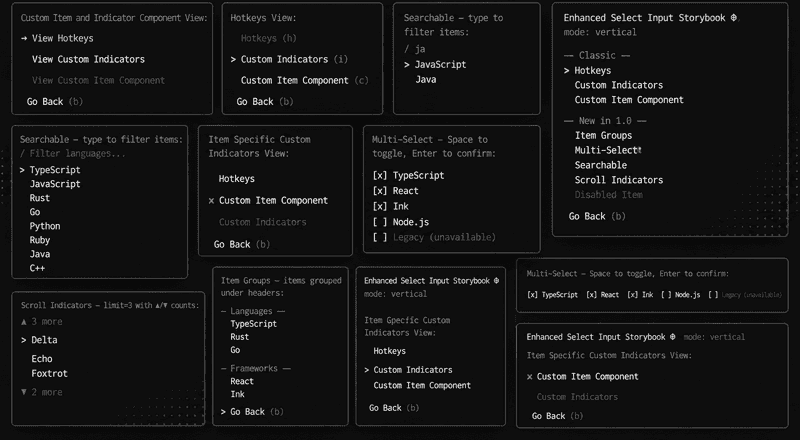Select TypeScript under Languages group header

coord(254,324)
